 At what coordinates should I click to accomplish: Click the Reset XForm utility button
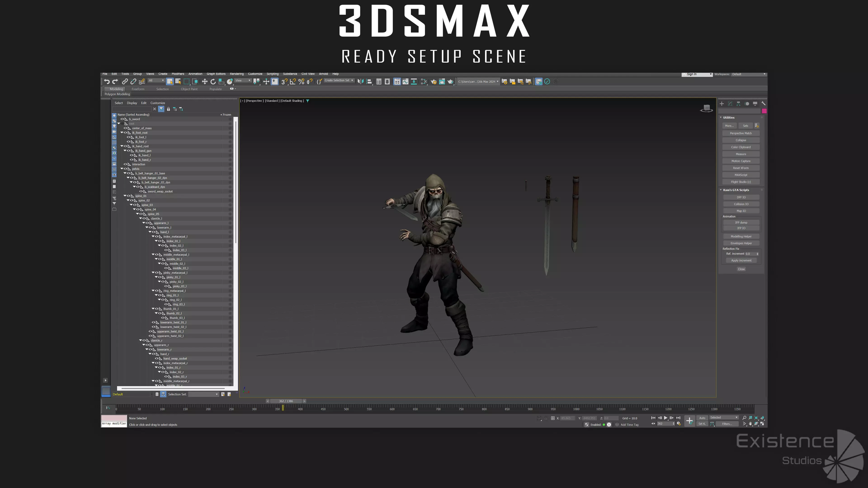coord(741,168)
